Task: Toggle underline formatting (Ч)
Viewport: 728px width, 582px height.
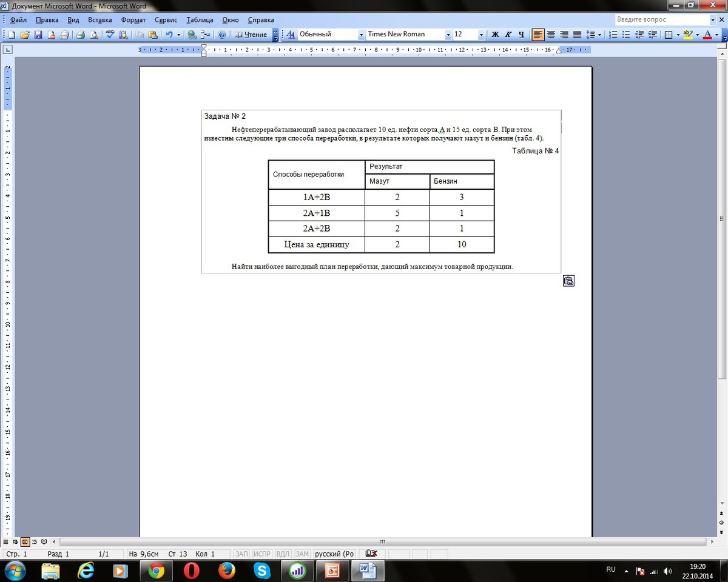Action: point(521,35)
